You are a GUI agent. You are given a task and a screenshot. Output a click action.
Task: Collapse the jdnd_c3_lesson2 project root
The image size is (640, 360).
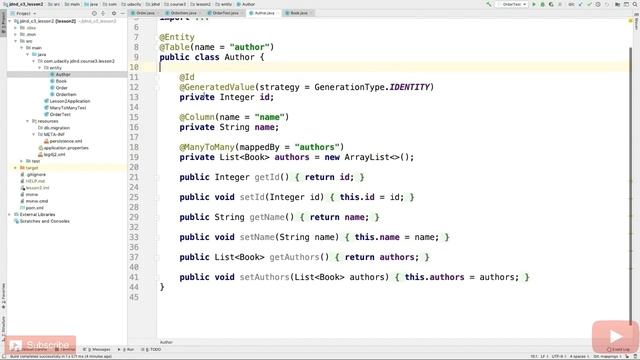(x=10, y=21)
